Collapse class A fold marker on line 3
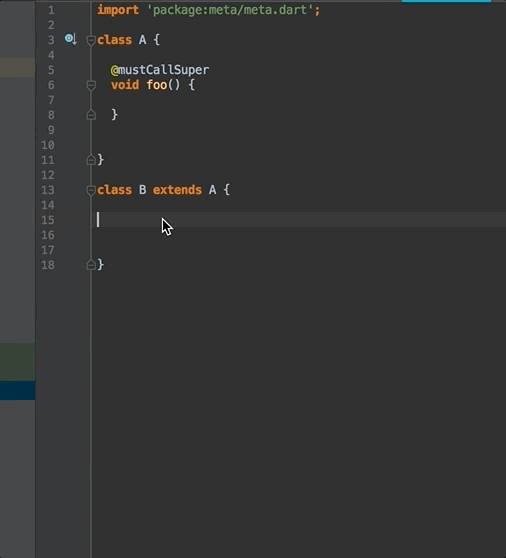506x558 pixels. (x=91, y=40)
